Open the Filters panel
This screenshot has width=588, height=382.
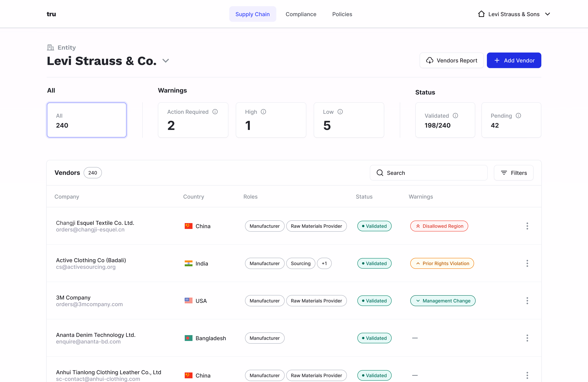pyautogui.click(x=514, y=173)
